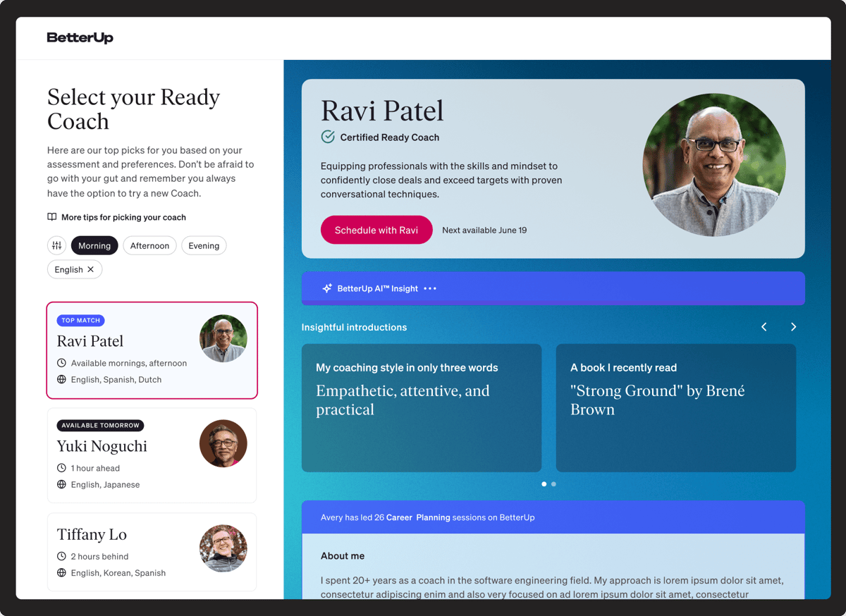The height and width of the screenshot is (616, 846).
Task: Go to next insightful introduction
Action: pyautogui.click(x=793, y=327)
